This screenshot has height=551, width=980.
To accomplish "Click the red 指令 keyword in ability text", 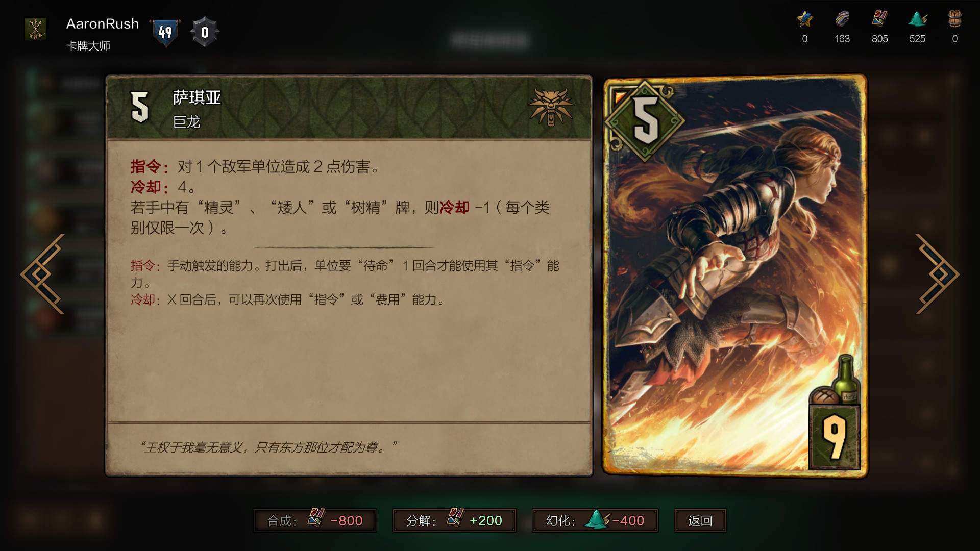I will (x=145, y=166).
